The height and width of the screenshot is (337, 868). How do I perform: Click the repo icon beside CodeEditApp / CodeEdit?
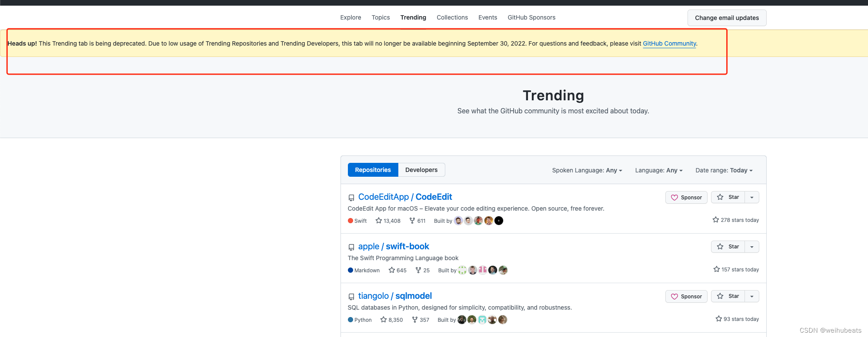point(351,198)
